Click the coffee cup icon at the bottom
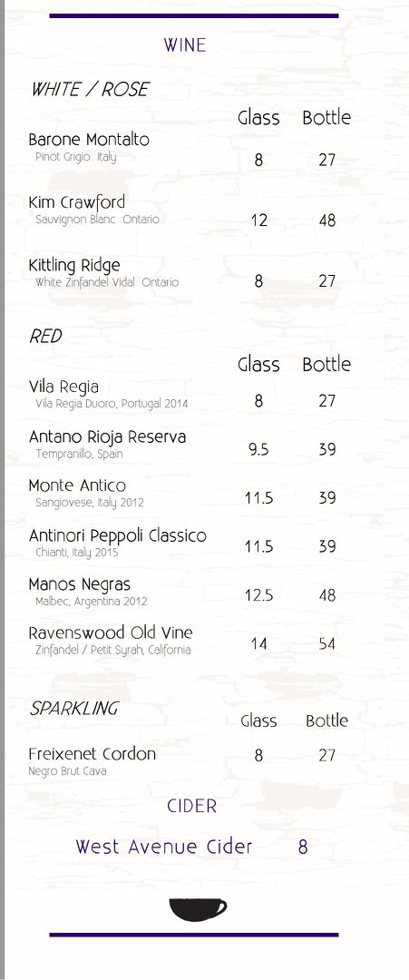The height and width of the screenshot is (980, 409). [x=198, y=910]
